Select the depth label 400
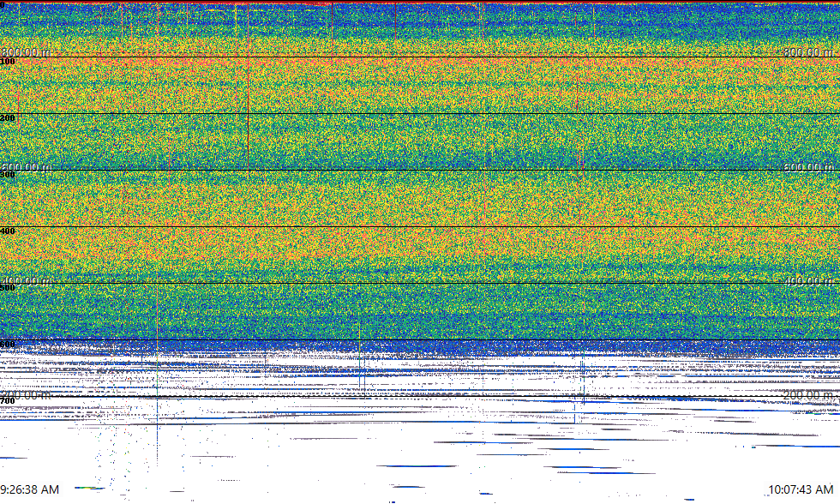 click(x=8, y=231)
